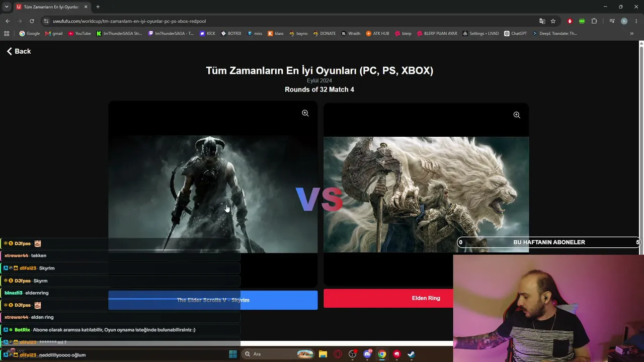Open the Chrome three-dot menu
The width and height of the screenshot is (644, 362).
coord(636,21)
